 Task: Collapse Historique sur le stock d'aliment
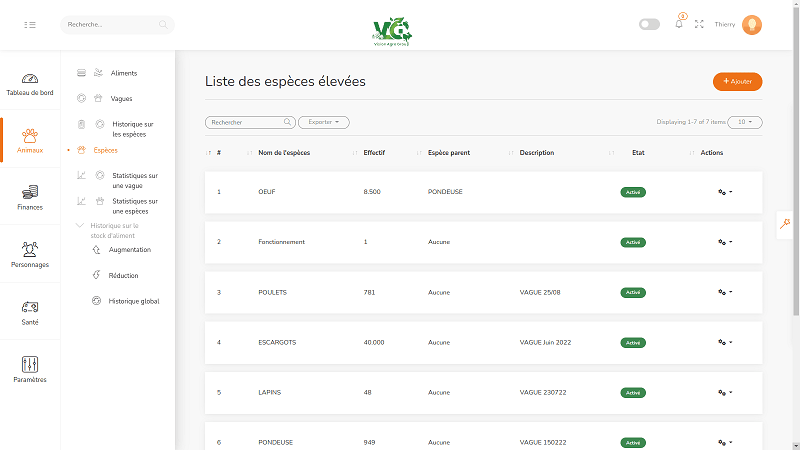80,226
